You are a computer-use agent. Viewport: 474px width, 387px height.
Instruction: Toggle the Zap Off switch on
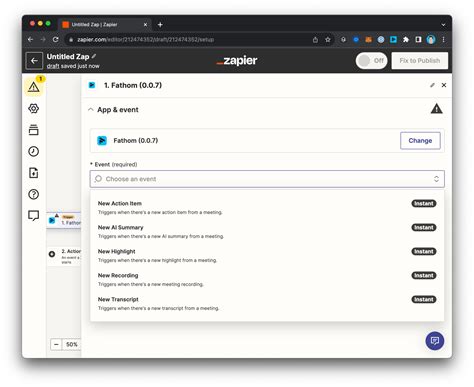click(x=371, y=61)
